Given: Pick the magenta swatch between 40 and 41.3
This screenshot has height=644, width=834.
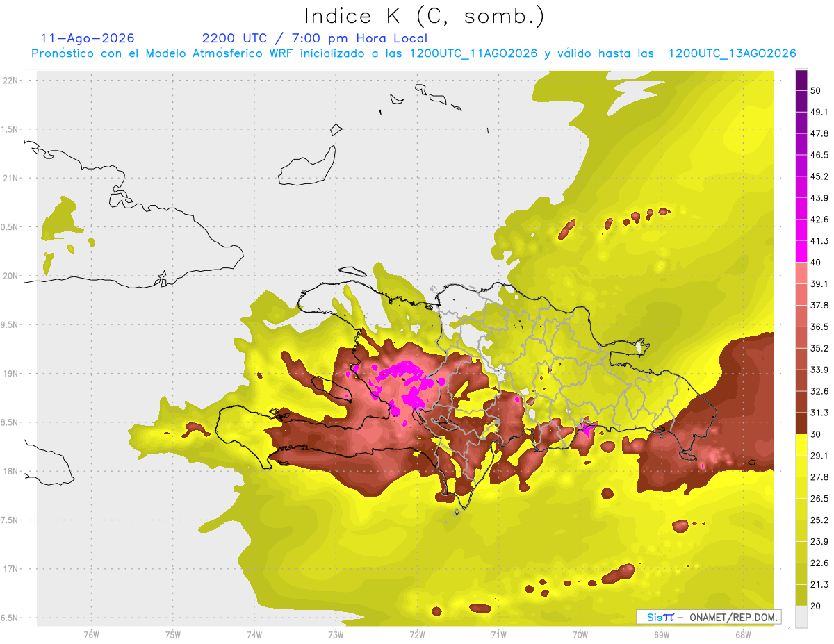Looking at the screenshot, I should pos(801,251).
